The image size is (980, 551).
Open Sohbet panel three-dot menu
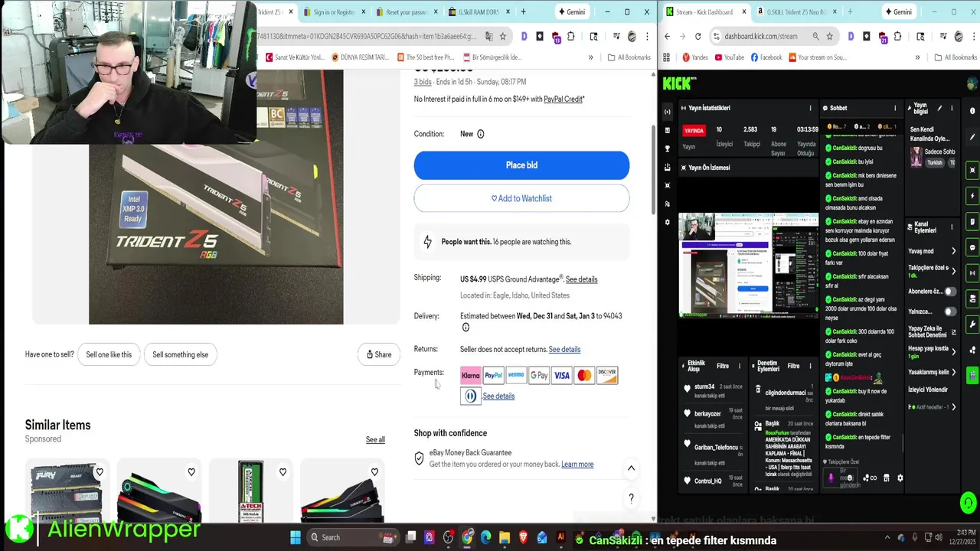(894, 108)
